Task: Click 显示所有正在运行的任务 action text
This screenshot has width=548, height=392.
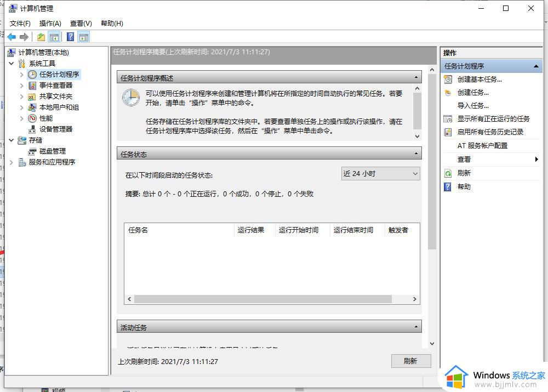Action: (x=494, y=119)
